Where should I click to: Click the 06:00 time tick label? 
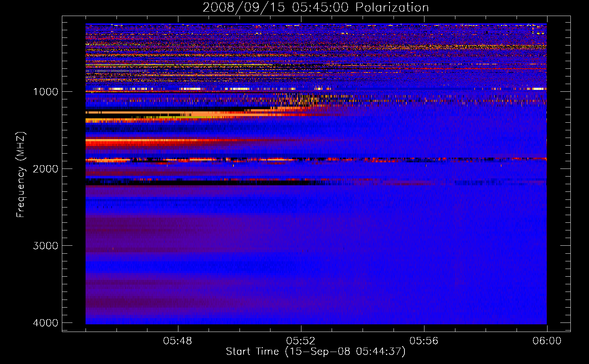pos(547,341)
